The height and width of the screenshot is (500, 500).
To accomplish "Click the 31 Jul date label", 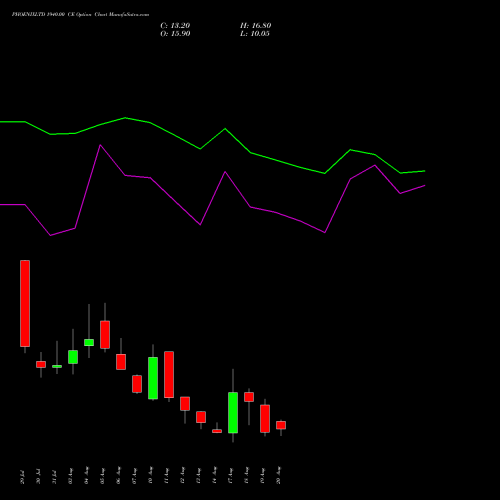I will click(x=54, y=477).
